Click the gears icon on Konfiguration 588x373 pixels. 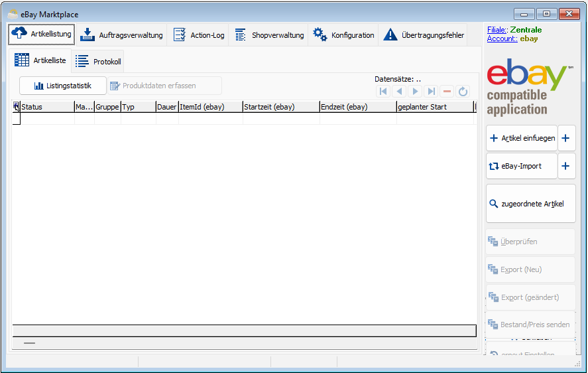click(x=320, y=35)
